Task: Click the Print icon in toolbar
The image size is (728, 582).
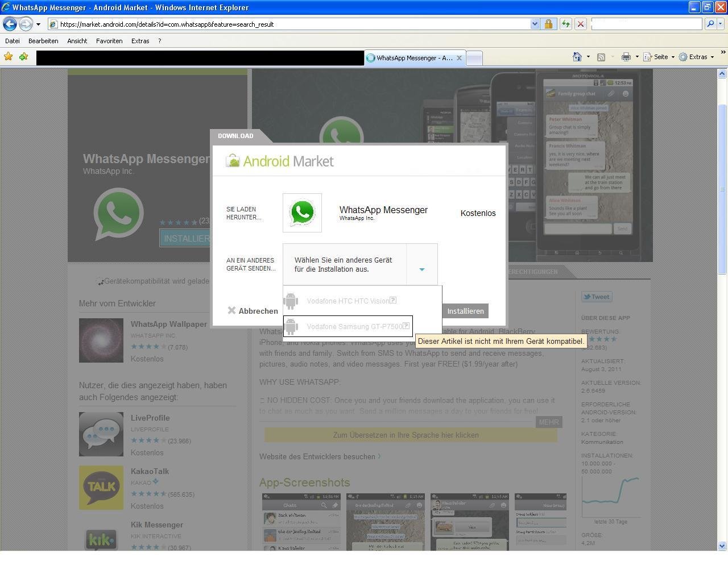Action: click(626, 57)
